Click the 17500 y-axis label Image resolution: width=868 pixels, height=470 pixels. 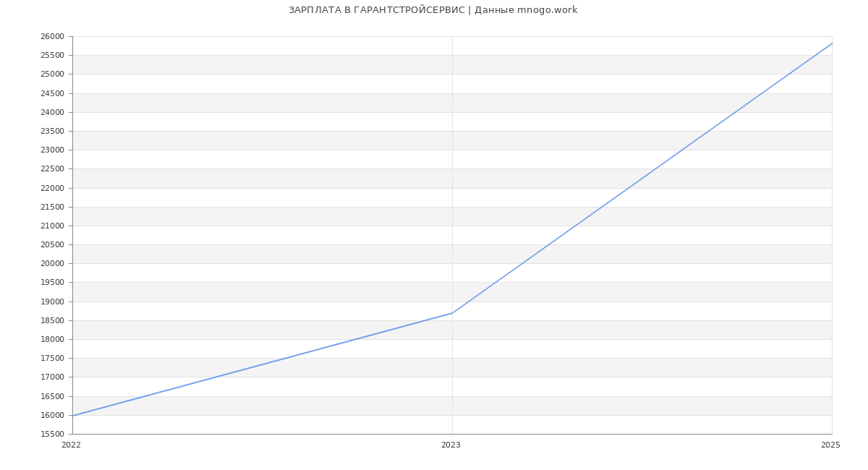point(52,359)
